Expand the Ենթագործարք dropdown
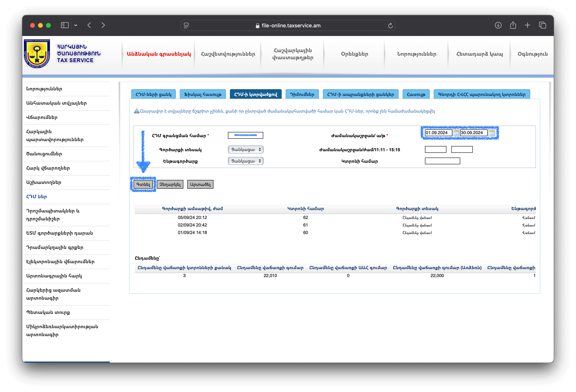 pyautogui.click(x=245, y=161)
